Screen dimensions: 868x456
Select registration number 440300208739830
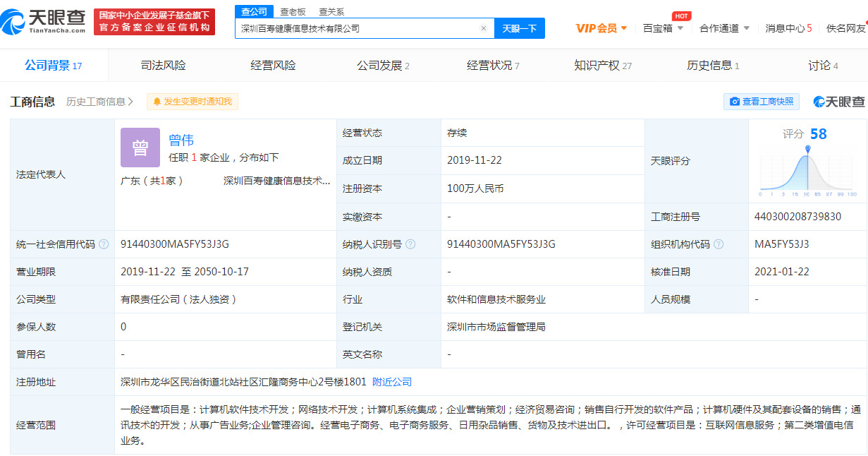tap(797, 217)
